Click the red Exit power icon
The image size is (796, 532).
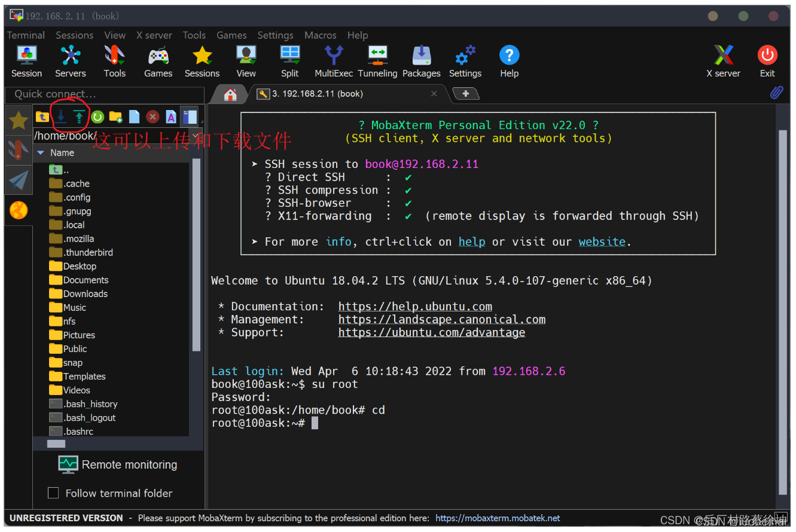tap(767, 62)
